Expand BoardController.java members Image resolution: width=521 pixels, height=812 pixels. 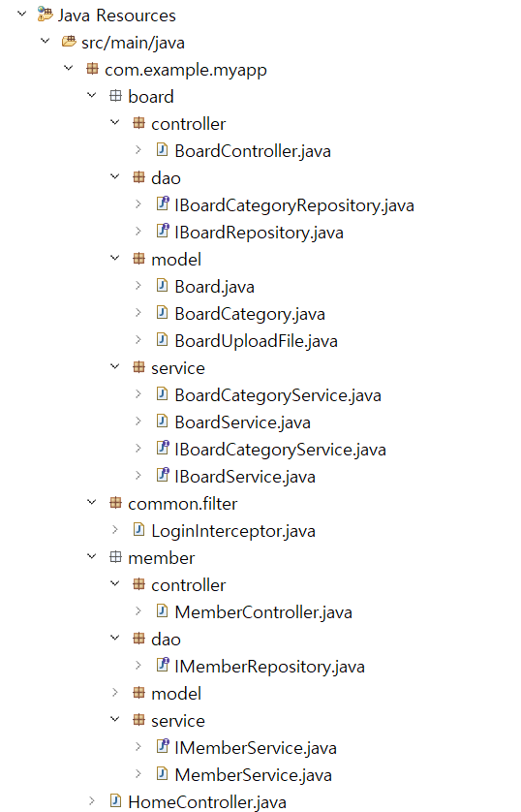(x=138, y=149)
